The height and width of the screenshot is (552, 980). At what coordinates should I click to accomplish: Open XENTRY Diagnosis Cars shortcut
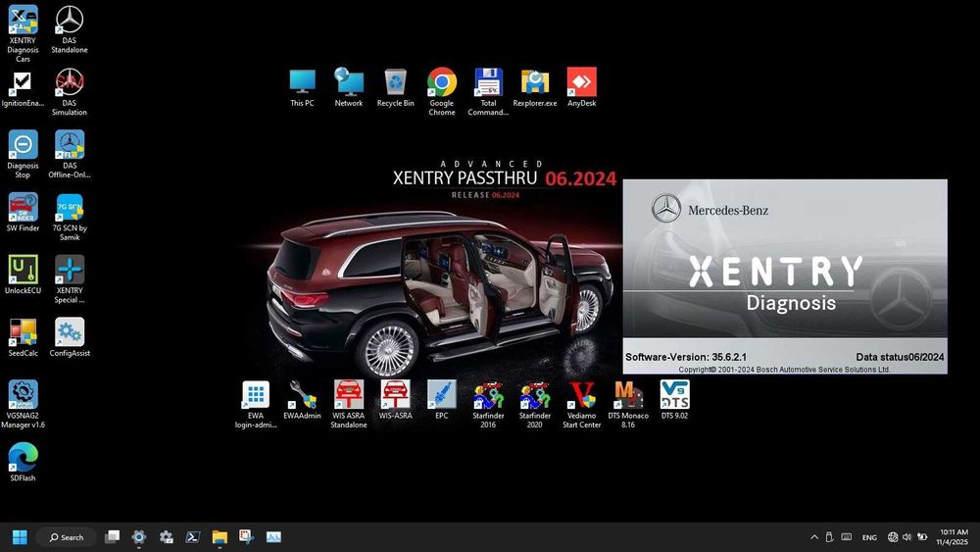(23, 33)
